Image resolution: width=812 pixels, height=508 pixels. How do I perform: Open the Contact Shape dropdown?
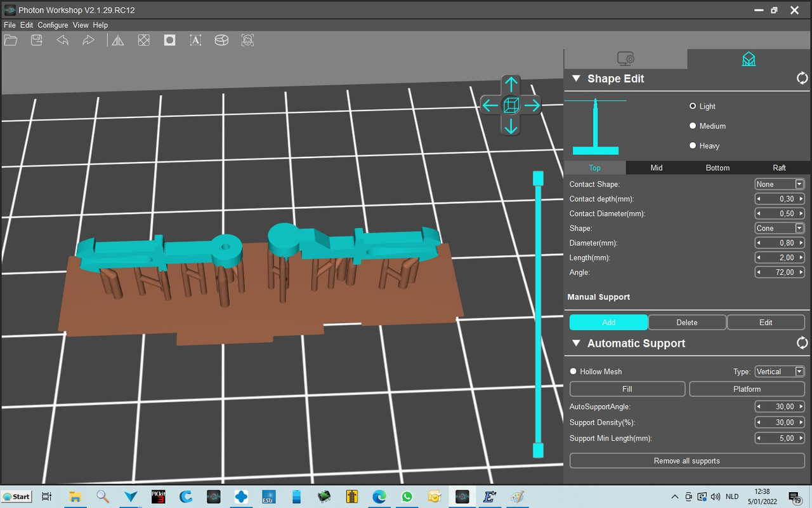coord(780,184)
